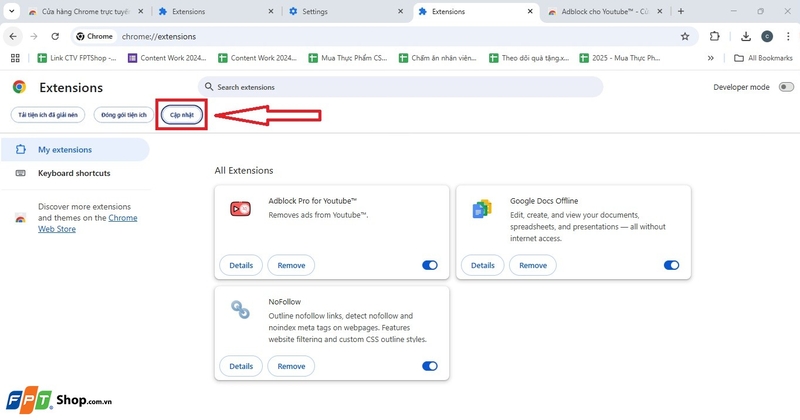The height and width of the screenshot is (420, 800).
Task: Click the Google Docs Offline icon
Action: tap(482, 209)
